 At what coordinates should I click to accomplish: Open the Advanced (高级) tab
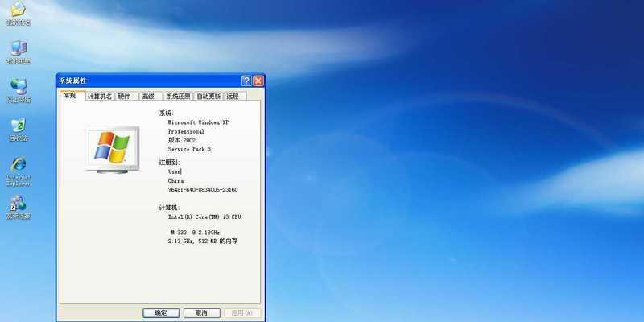pyautogui.click(x=151, y=97)
